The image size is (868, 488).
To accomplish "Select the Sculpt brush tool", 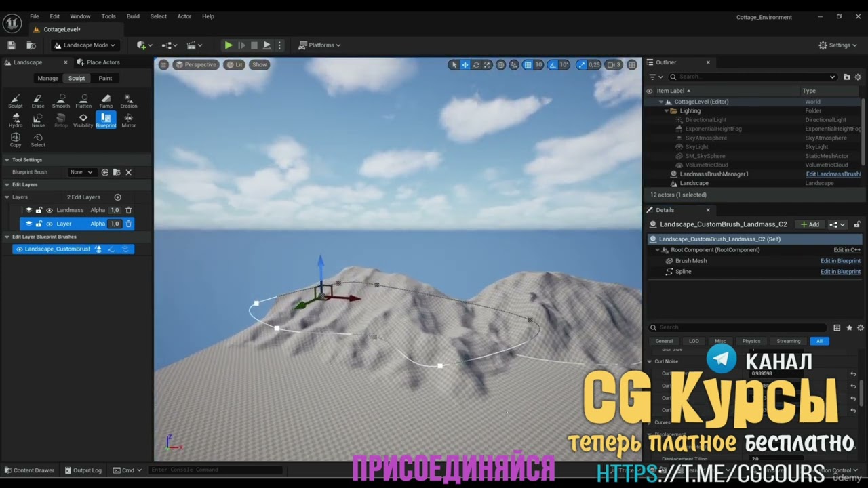I will (15, 101).
